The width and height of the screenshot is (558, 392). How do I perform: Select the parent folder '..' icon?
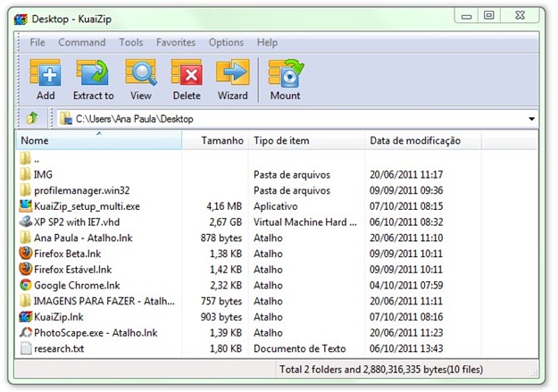click(x=25, y=158)
